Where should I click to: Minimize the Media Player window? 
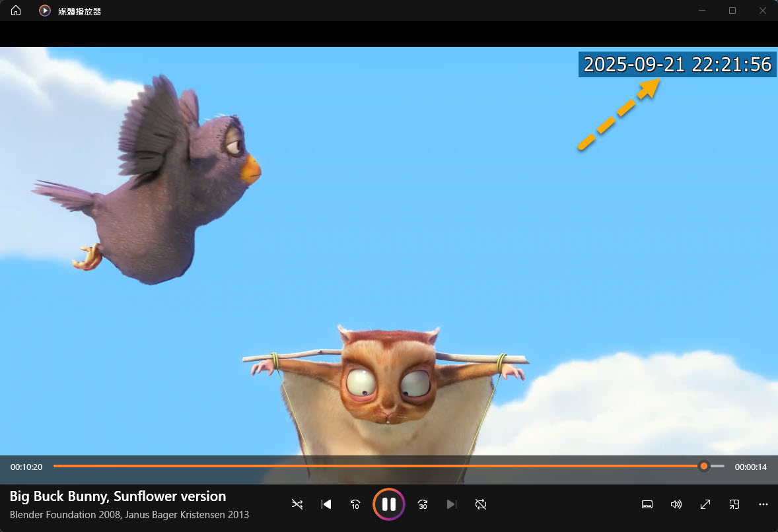tap(702, 11)
